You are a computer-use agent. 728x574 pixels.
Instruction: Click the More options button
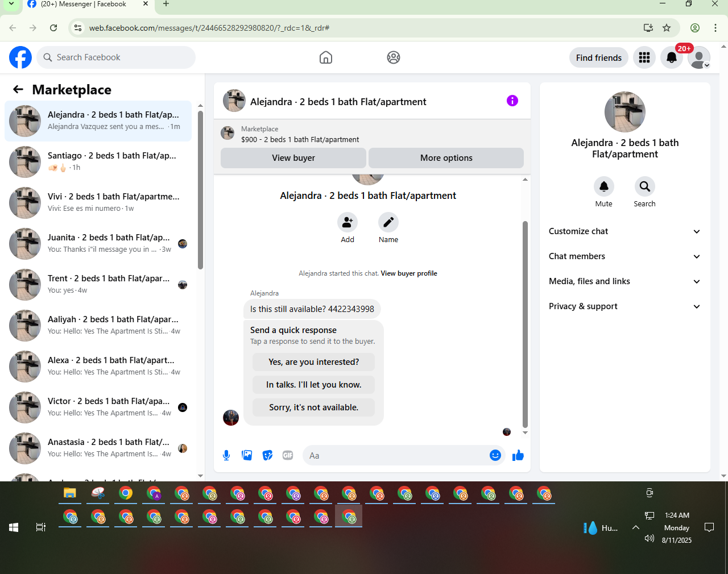tap(446, 158)
